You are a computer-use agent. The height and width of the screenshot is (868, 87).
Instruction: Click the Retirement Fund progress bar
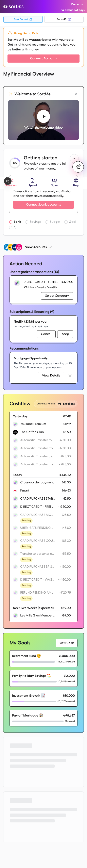[33, 662]
